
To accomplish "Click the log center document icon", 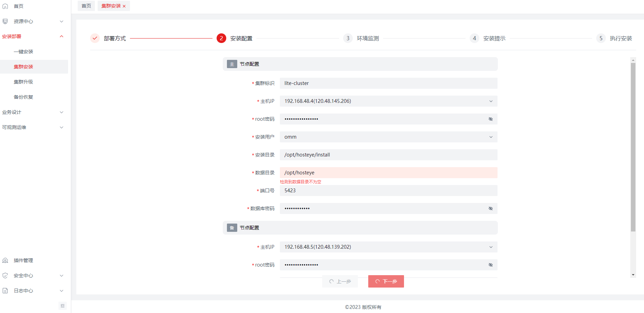I will point(5,291).
